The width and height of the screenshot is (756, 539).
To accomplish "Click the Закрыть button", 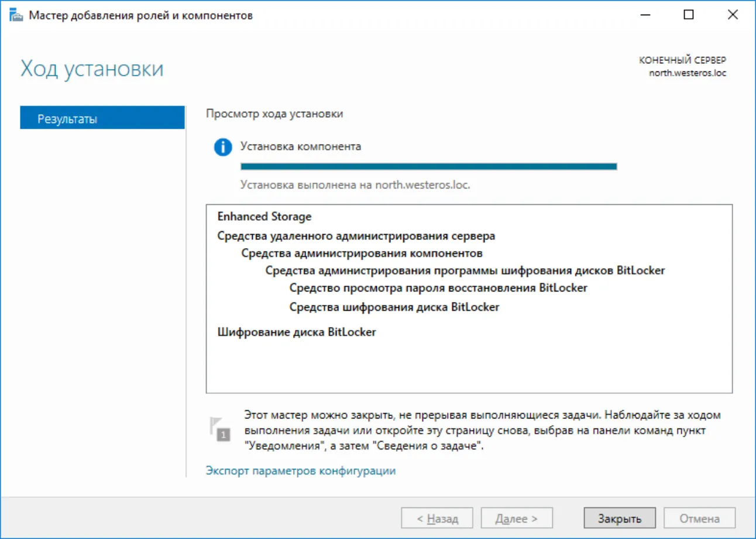I will click(620, 518).
